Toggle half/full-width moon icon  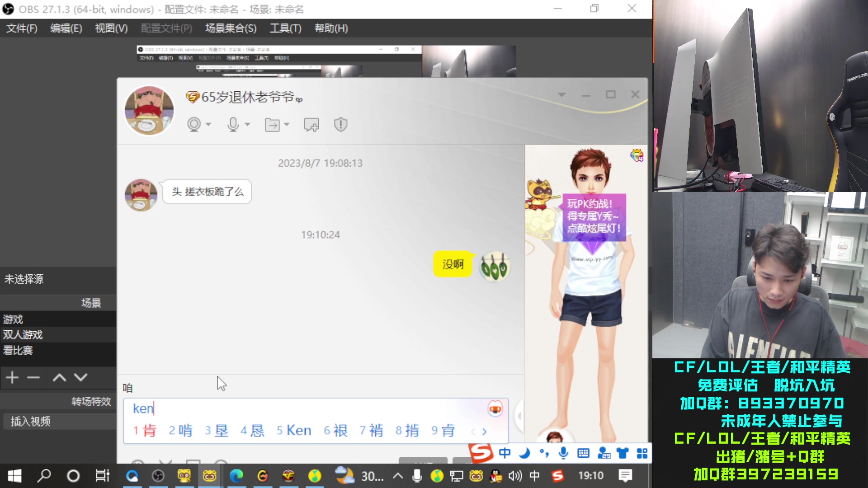pos(524,453)
